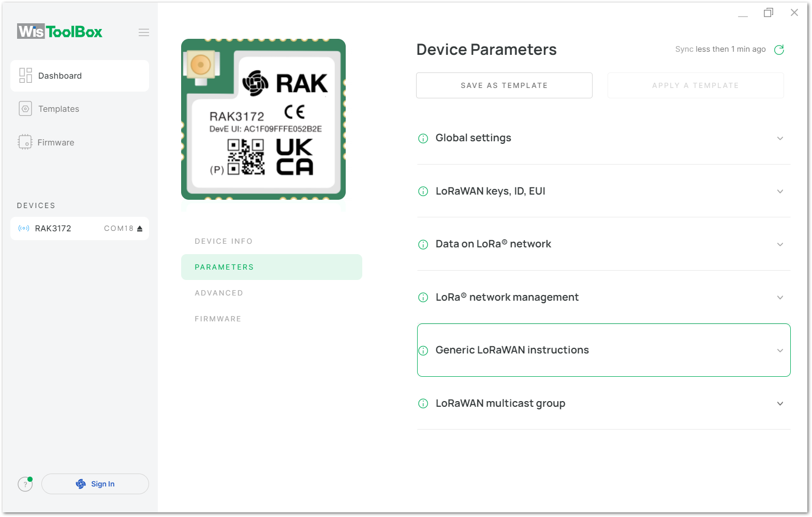Click the COM18 port label
Image resolution: width=812 pixels, height=517 pixels.
119,228
